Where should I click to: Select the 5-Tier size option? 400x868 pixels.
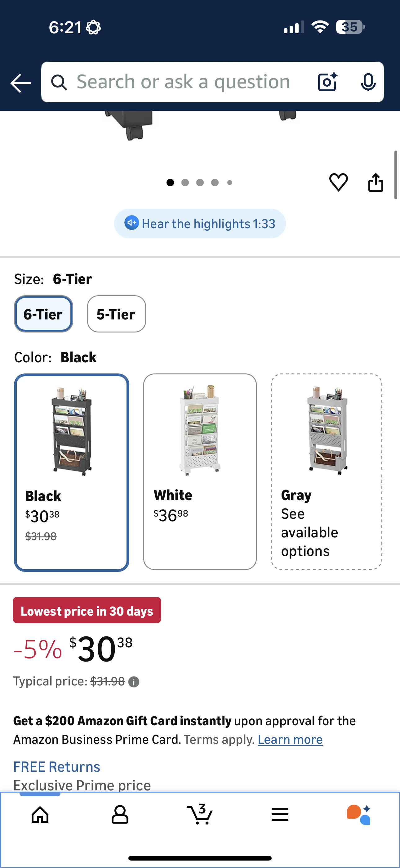click(x=116, y=314)
